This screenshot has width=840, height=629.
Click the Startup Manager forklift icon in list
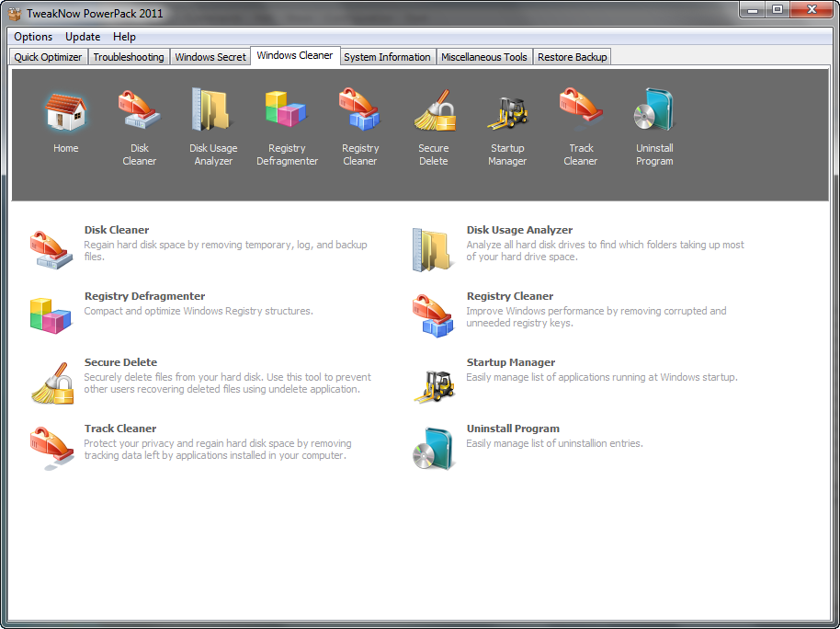[x=434, y=386]
